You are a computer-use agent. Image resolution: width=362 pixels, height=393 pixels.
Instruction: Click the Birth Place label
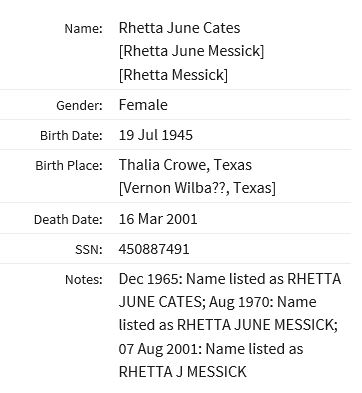(x=69, y=166)
